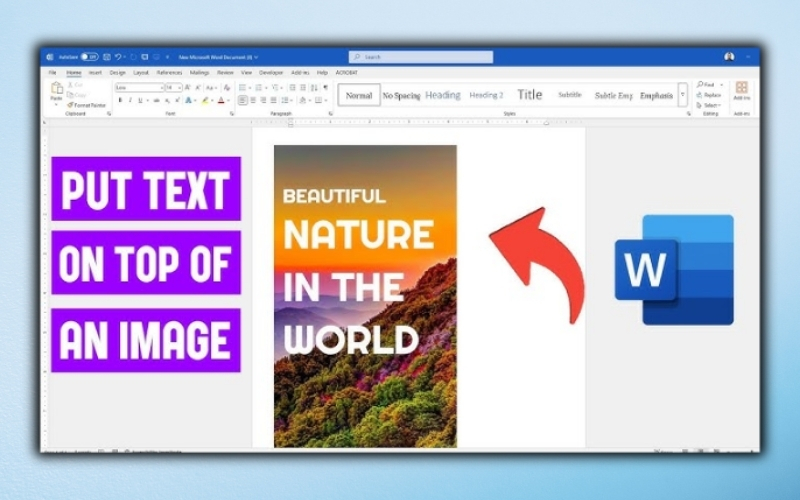Increase the paragraph indent
800x500 pixels.
tap(303, 88)
